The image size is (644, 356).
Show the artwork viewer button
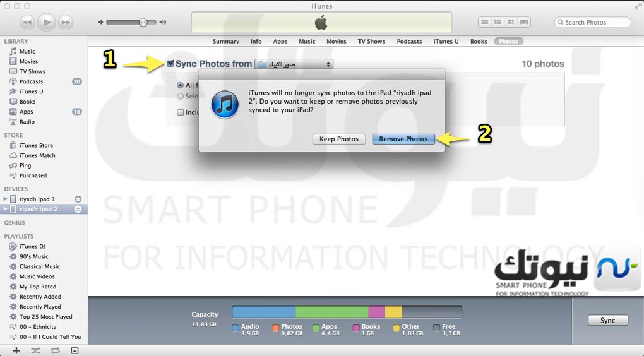point(75,351)
